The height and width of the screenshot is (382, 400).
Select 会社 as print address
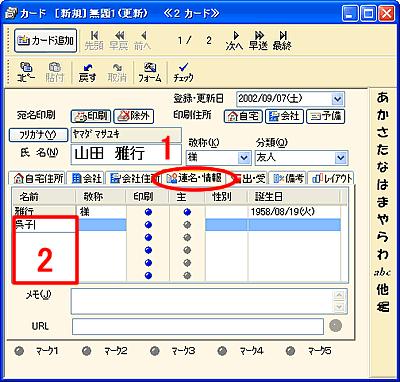pos(284,116)
